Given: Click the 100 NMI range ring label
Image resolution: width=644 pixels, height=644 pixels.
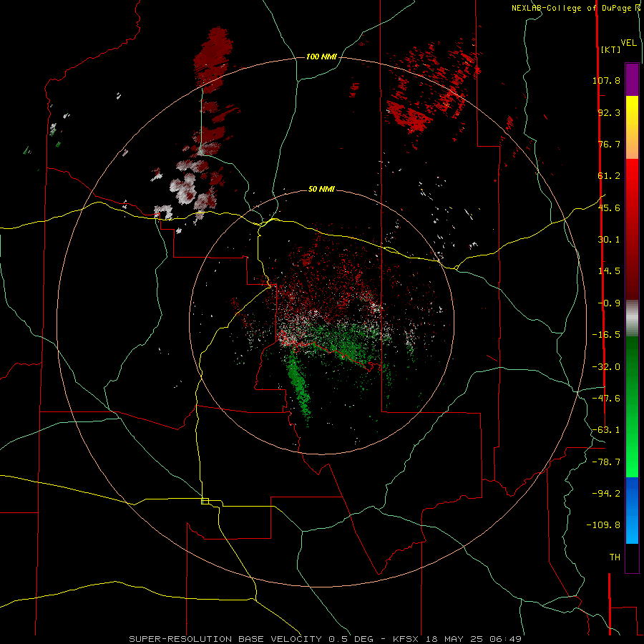Looking at the screenshot, I should [x=321, y=57].
